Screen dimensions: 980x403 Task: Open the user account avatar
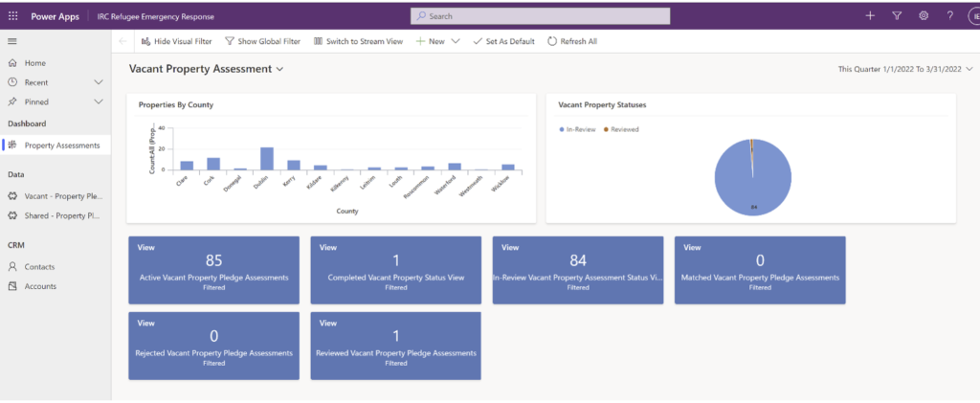(974, 16)
